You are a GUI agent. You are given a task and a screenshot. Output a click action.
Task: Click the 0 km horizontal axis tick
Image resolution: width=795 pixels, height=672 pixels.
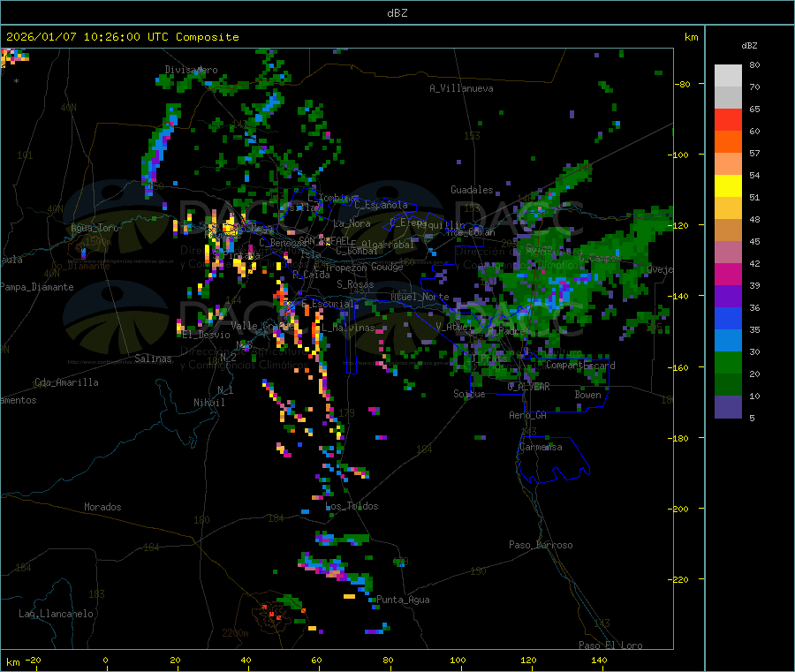[x=105, y=660]
